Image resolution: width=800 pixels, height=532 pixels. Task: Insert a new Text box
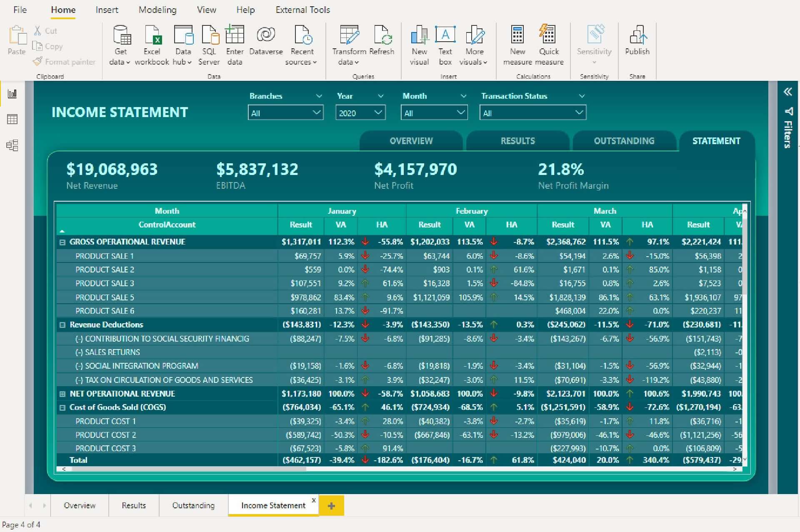(x=445, y=44)
